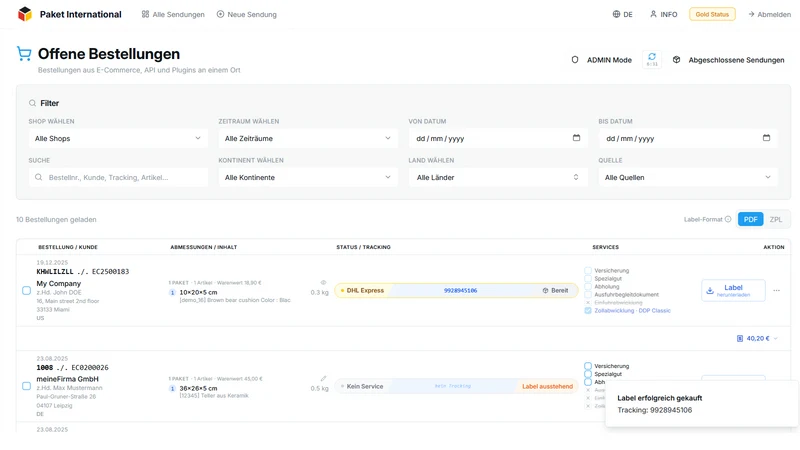The height and width of the screenshot is (450, 800).
Task: Go to Abgeschlossene Sendungen
Action: click(728, 60)
